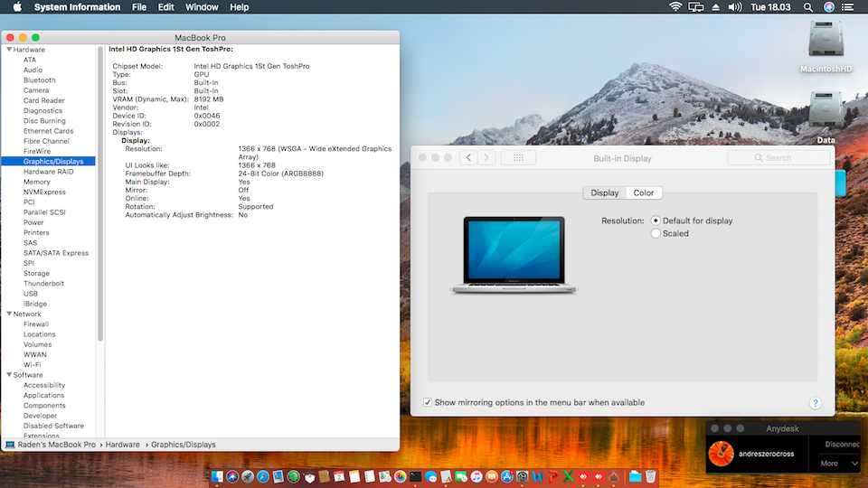Open the MacintoshHD drive icon
The image size is (868, 488).
826,42
